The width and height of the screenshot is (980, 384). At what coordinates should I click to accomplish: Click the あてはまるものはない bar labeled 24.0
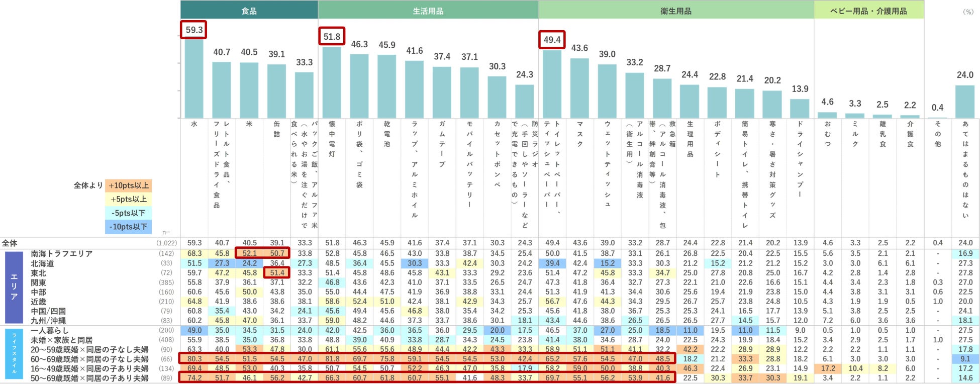(x=965, y=102)
